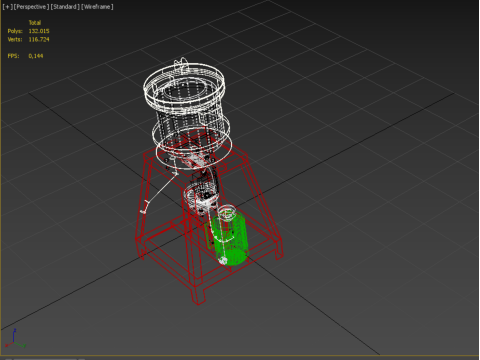Click the XYZ axis tripod icon
This screenshot has width=480, height=360.
coord(15,338)
